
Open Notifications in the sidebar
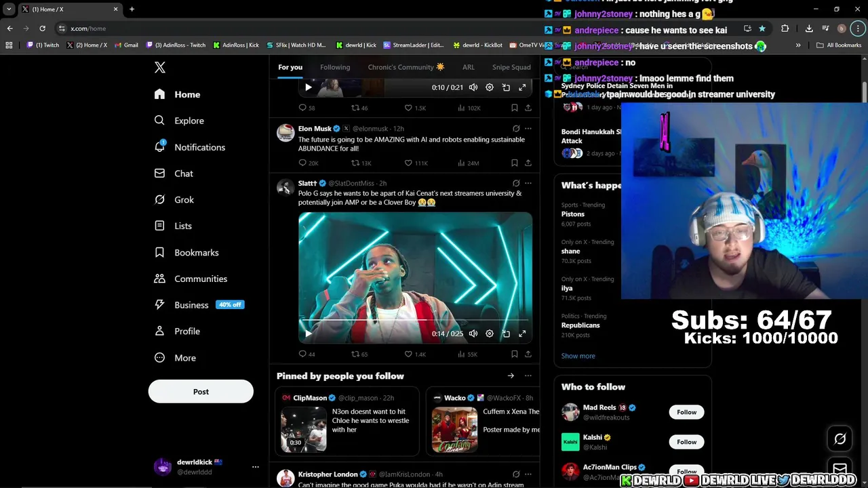[x=189, y=147]
